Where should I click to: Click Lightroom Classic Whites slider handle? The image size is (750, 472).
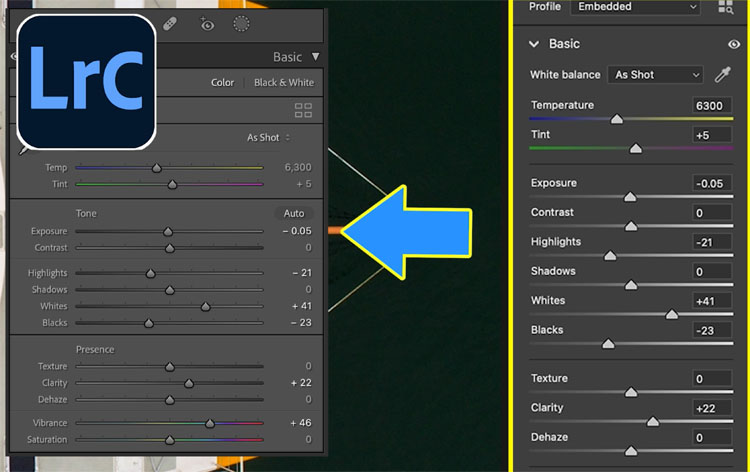point(206,307)
